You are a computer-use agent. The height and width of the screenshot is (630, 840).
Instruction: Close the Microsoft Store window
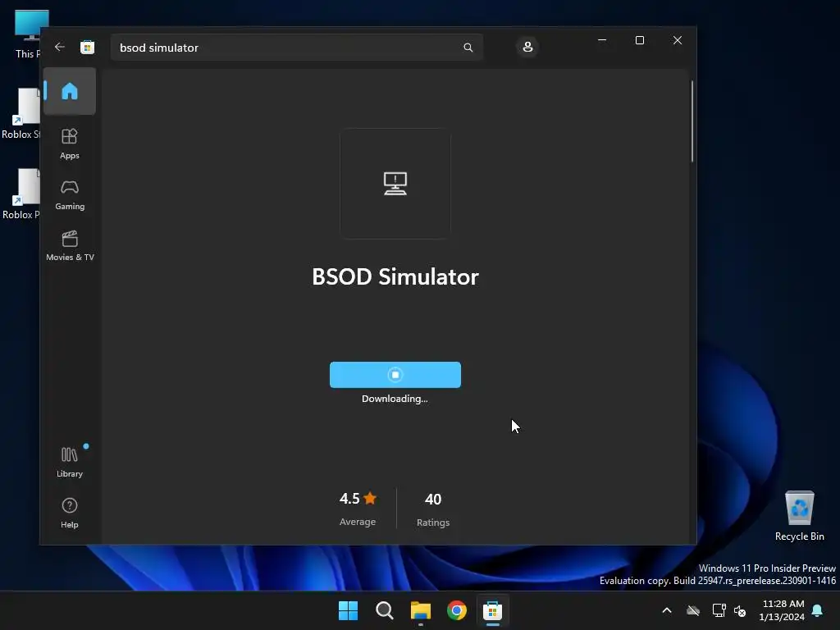678,40
